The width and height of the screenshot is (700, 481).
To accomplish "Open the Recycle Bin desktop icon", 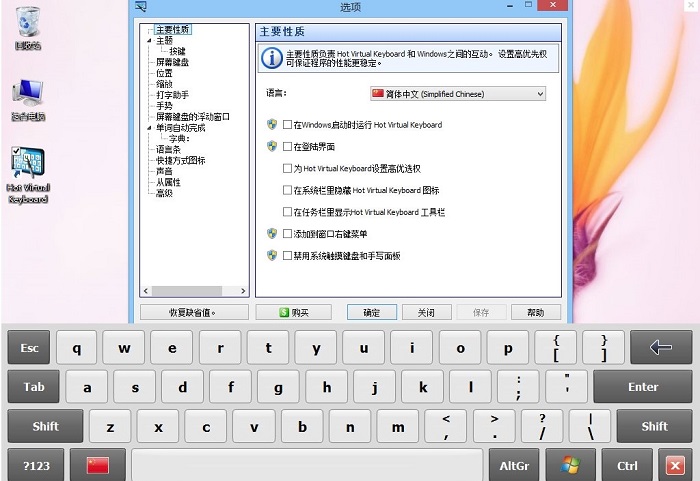I will click(x=28, y=27).
